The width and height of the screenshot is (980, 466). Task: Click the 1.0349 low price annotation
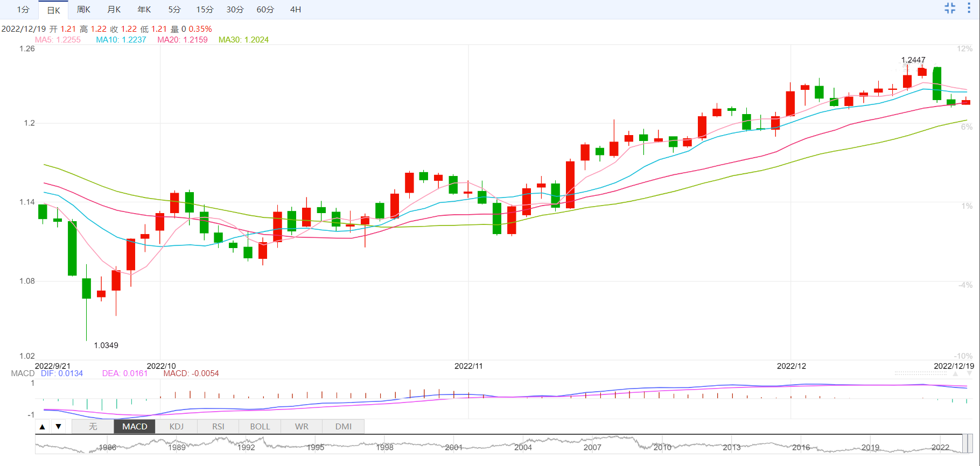(x=106, y=345)
